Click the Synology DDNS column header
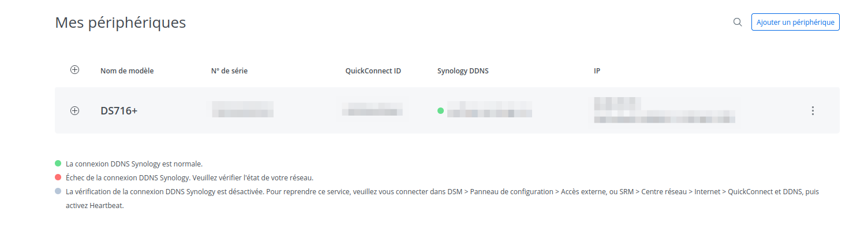 pos(463,71)
